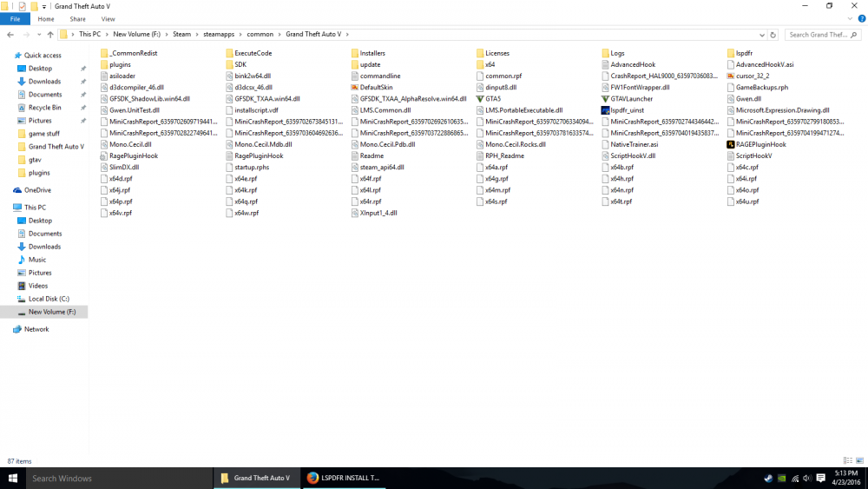Select the cursor_32_2 file icon
Image resolution: width=868 pixels, height=489 pixels.
point(731,76)
